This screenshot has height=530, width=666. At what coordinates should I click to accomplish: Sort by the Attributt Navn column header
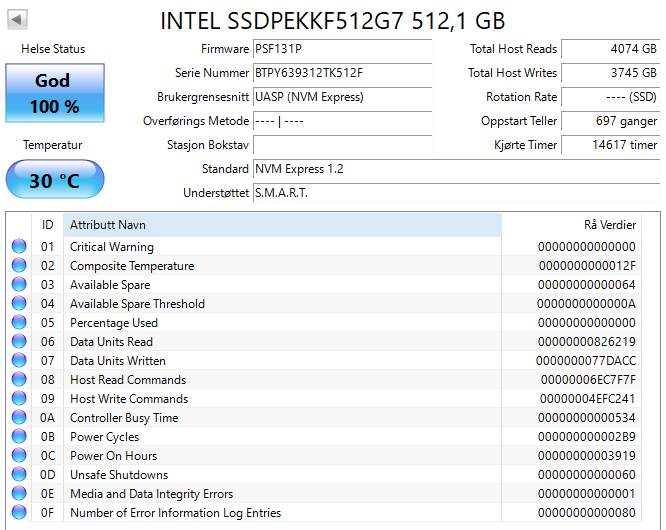282,225
